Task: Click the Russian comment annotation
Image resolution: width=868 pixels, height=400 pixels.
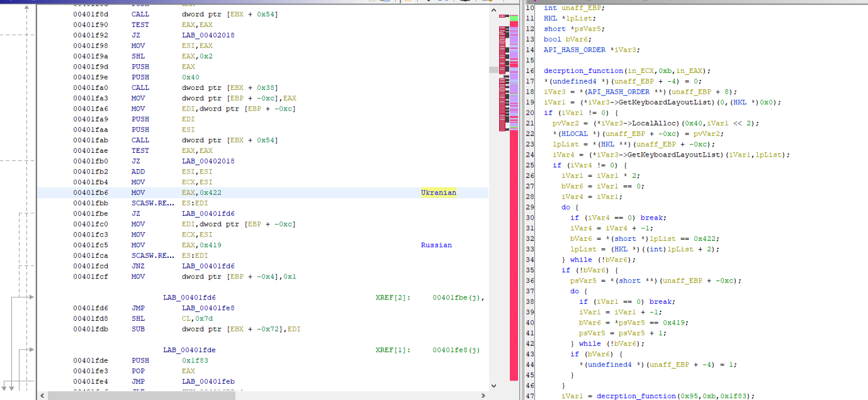Action: coord(436,245)
